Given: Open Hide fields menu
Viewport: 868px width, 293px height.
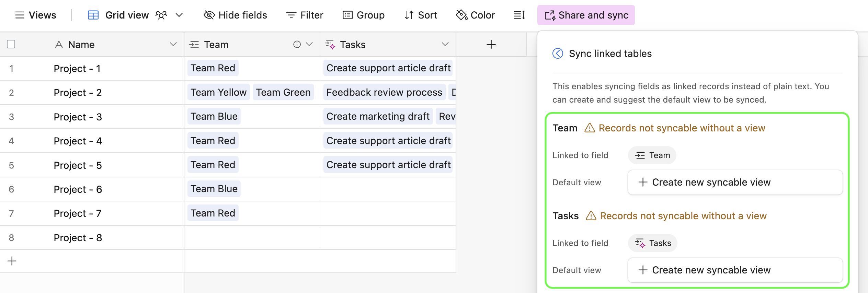Looking at the screenshot, I should click(x=235, y=15).
